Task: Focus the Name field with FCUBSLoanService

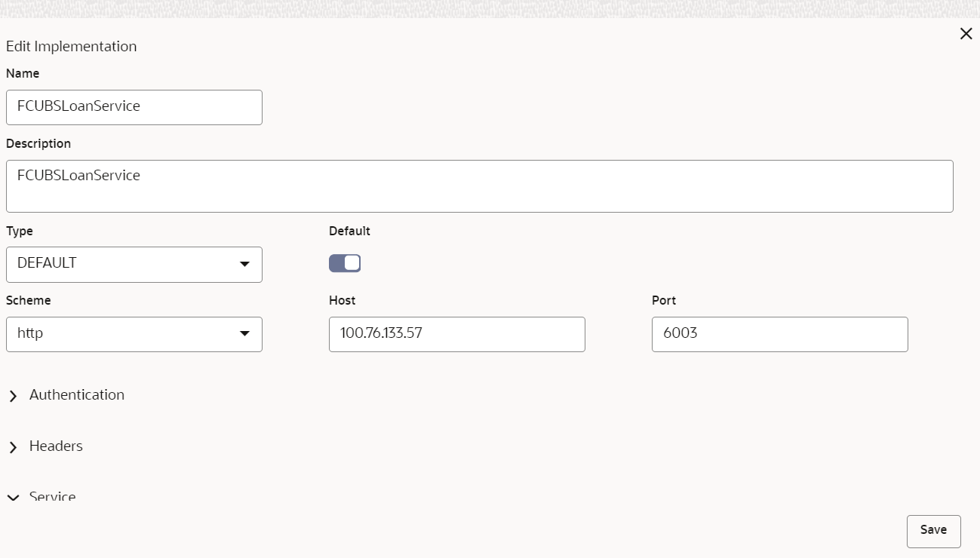Action: click(x=134, y=107)
